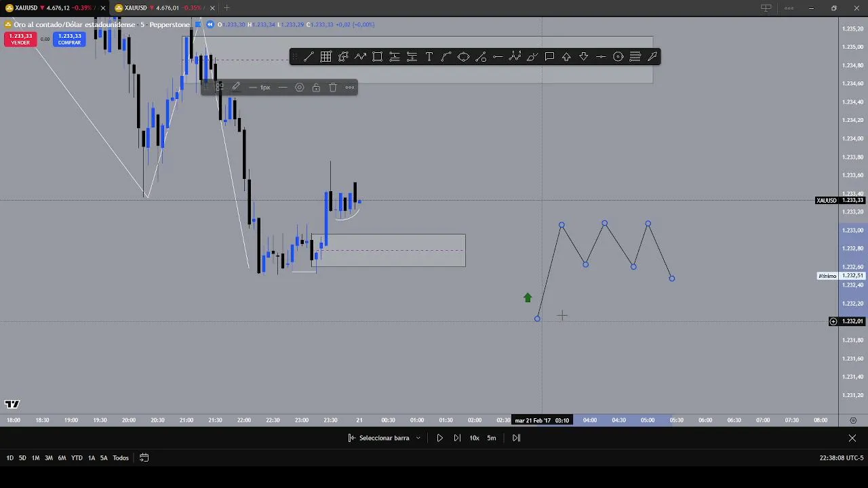Click the COMPRAR buy button

click(70, 39)
